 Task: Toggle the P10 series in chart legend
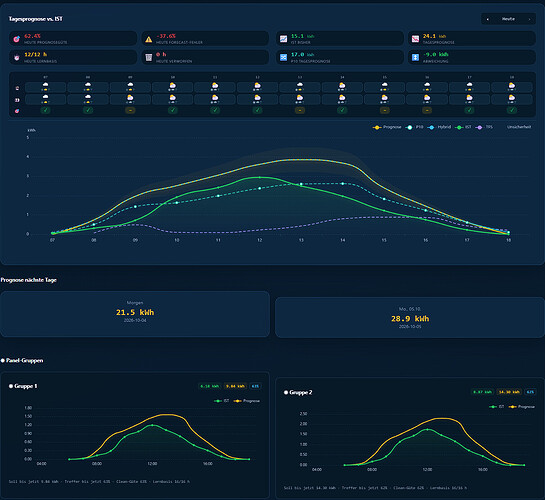[x=414, y=127]
